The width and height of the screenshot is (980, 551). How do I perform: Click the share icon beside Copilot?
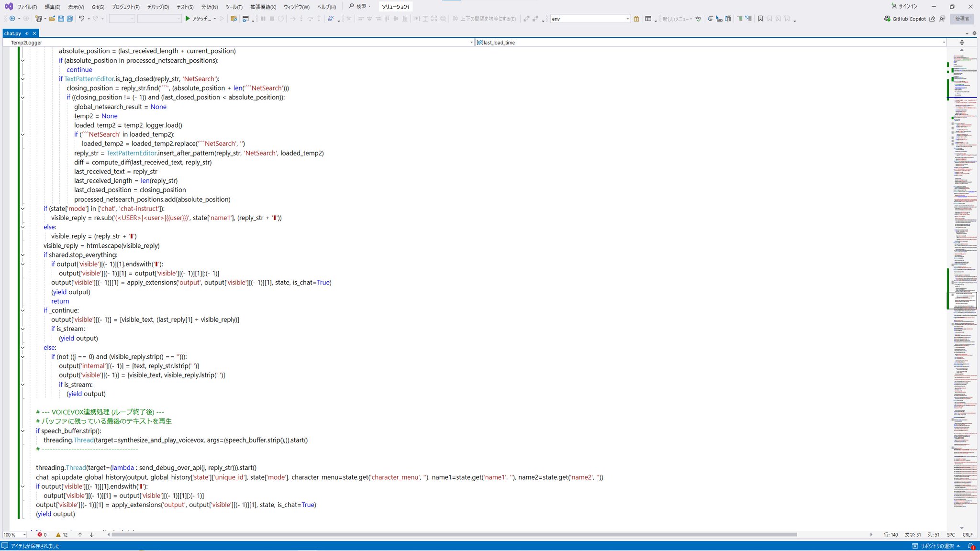(x=932, y=19)
